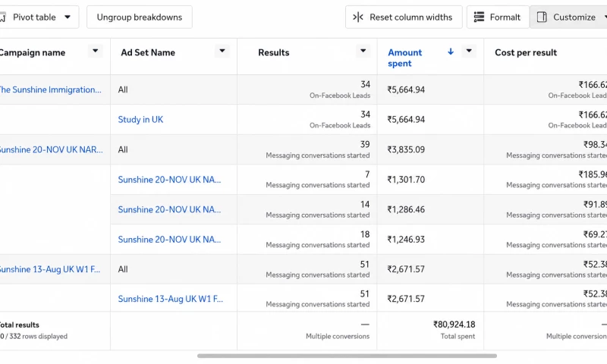Viewport: 607px width, 364px height.
Task: Click the reset column widths icon
Action: click(358, 17)
